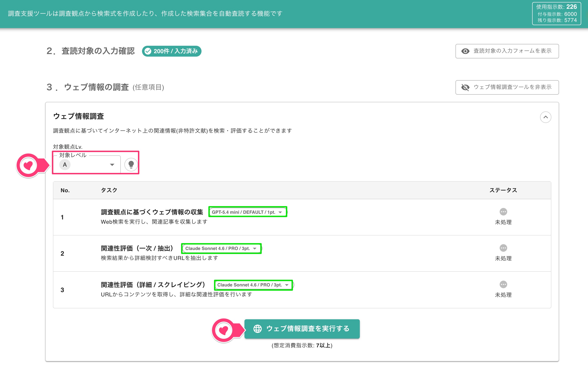Viewport: 588px width, 370px height.
Task: Click the 対象観点Lv. label
Action: pos(68,147)
